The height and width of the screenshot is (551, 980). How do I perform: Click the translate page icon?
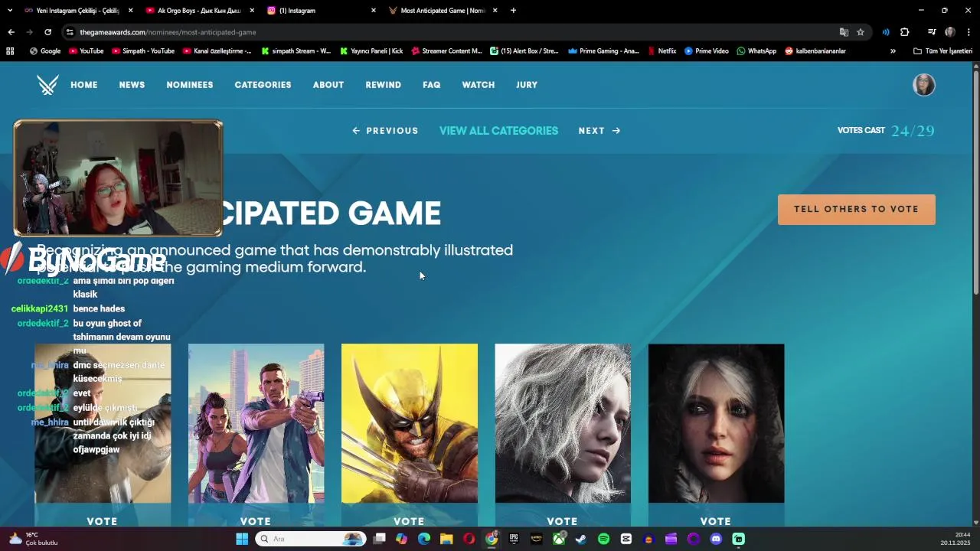844,32
